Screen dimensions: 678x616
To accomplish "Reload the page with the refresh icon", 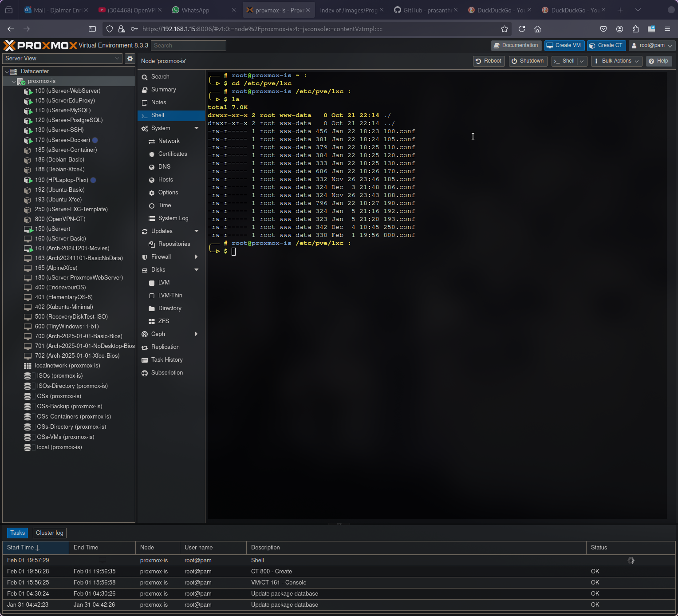I will [x=522, y=29].
